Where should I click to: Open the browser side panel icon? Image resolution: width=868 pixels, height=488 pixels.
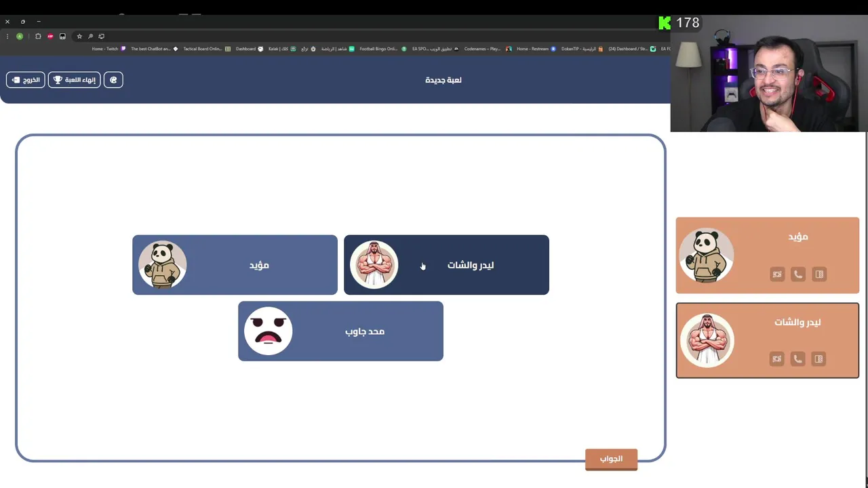[62, 37]
